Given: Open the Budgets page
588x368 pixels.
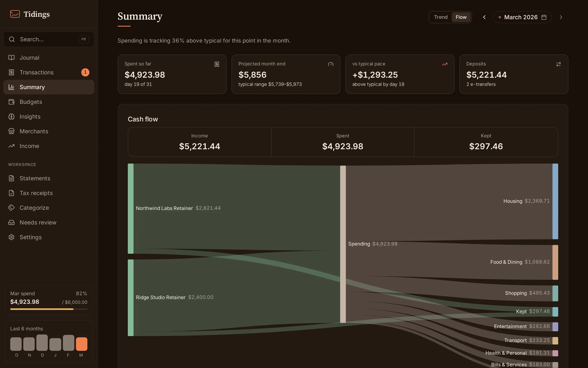Looking at the screenshot, I should tap(49, 102).
